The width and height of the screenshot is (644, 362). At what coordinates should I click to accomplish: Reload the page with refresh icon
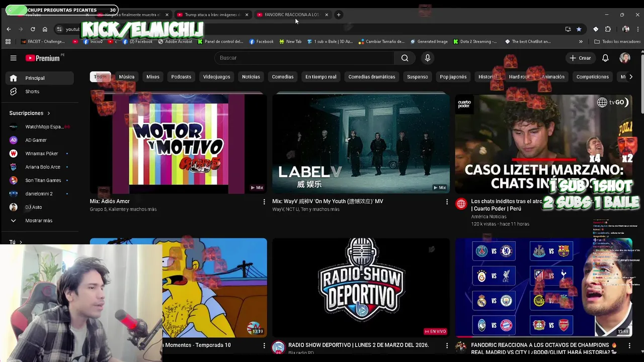[x=33, y=29]
